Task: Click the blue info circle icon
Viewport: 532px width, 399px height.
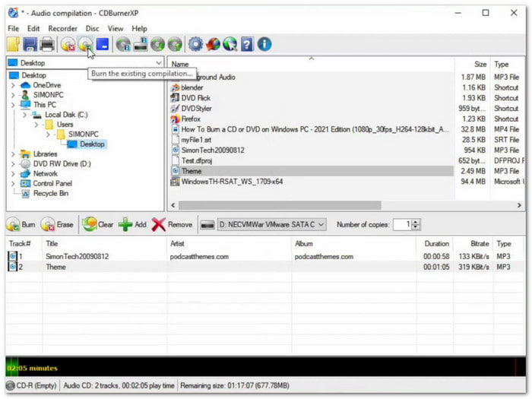Action: pyautogui.click(x=264, y=45)
